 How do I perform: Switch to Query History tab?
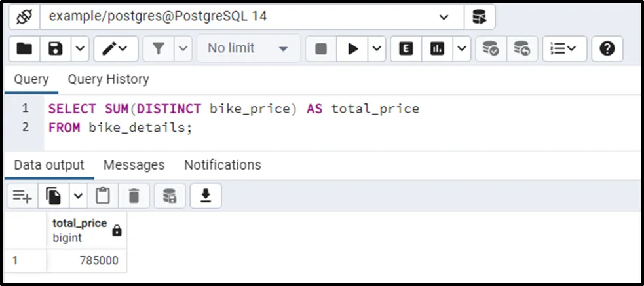[108, 79]
